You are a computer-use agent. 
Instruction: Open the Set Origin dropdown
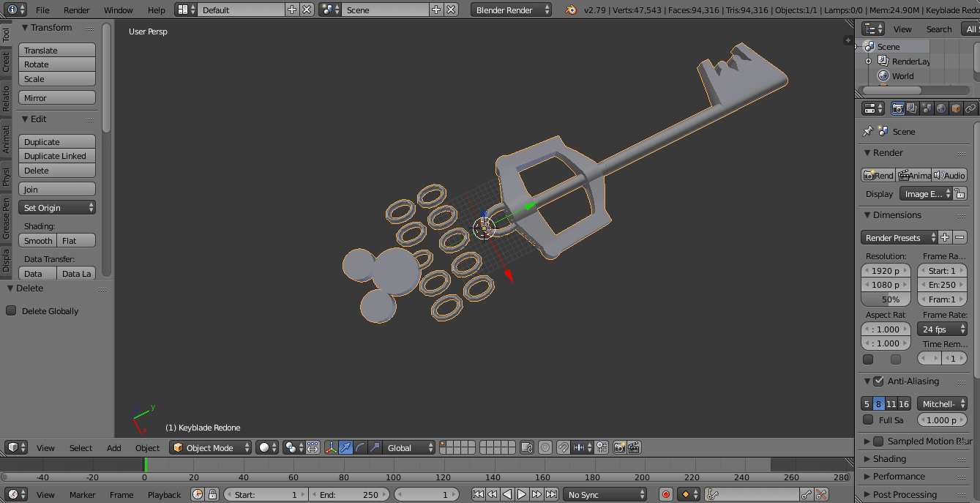(x=57, y=208)
